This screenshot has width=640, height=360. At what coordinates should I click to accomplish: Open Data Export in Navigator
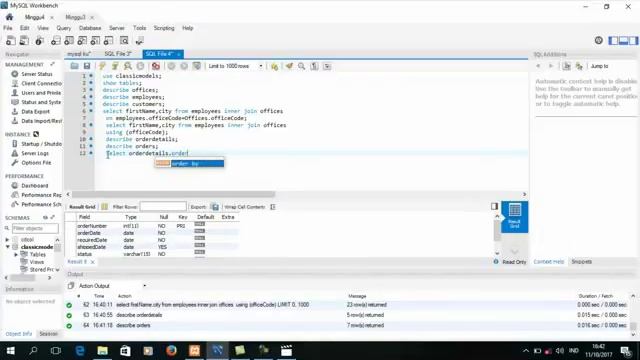pyautogui.click(x=36, y=111)
